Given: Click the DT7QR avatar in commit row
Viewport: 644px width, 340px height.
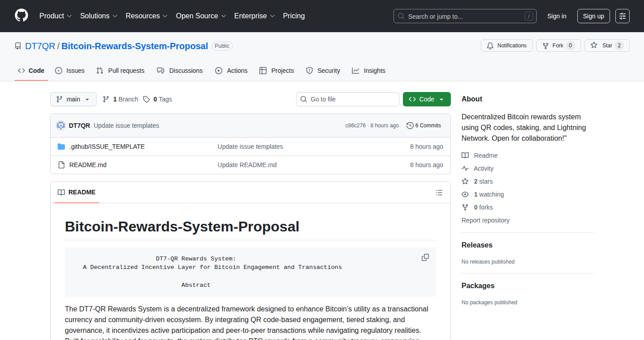Looking at the screenshot, I should tap(61, 126).
